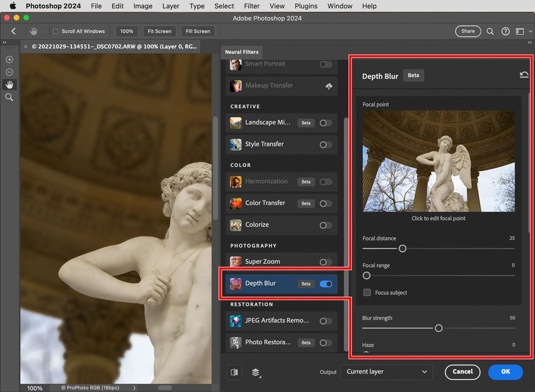Adjust the Focal range slider handle
This screenshot has width=535, height=392.
(366, 275)
